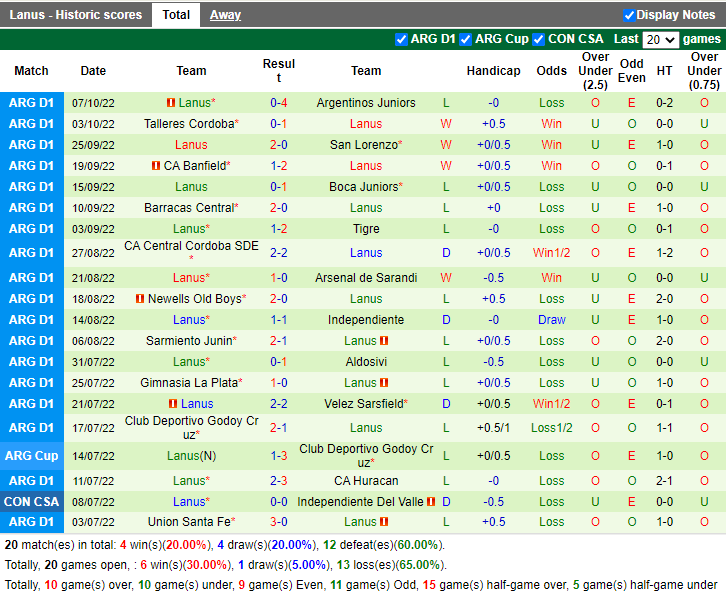Click red card icon beside Lanus on 07/10/22
The image size is (726, 593).
pos(171,103)
